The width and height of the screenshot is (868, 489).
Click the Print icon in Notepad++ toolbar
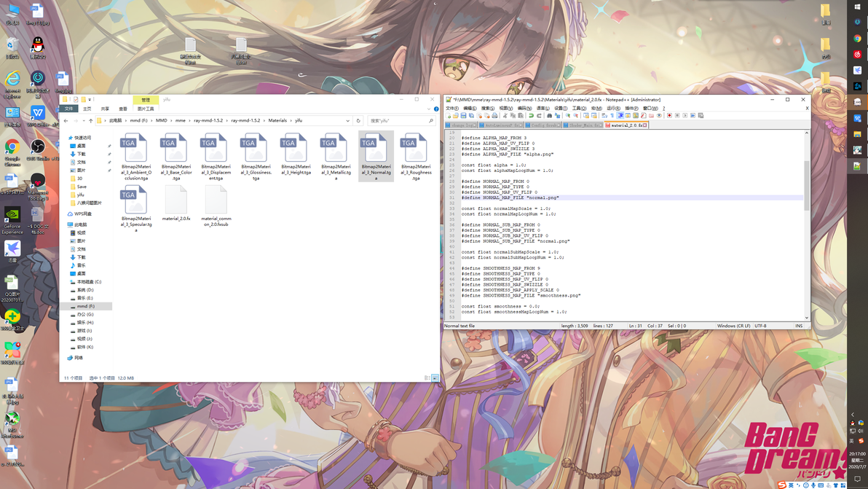point(494,115)
